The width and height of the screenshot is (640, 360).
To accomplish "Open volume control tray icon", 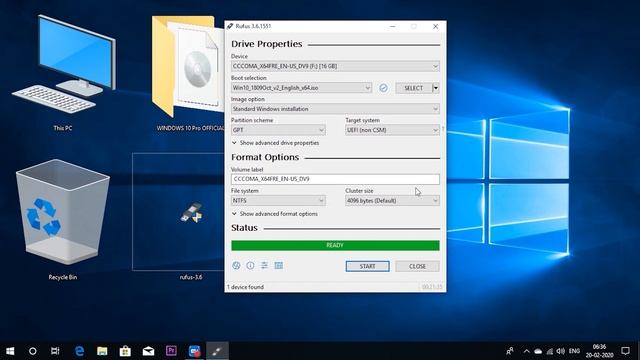I will tap(561, 351).
